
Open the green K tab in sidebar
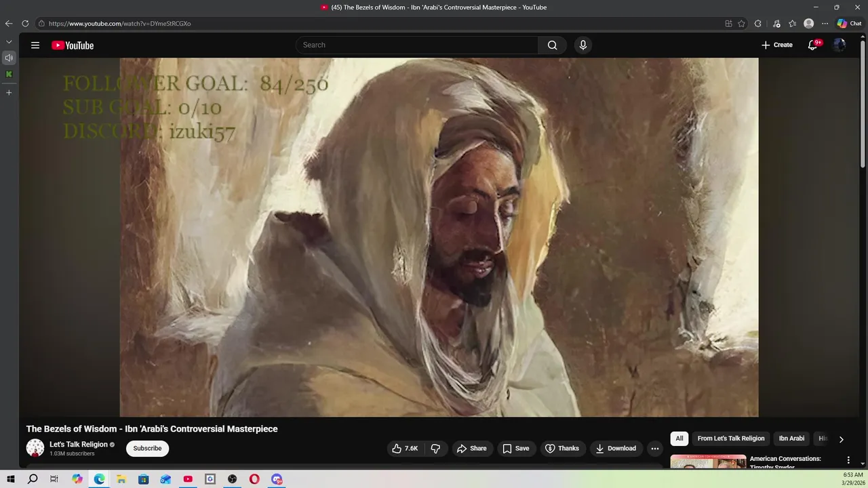[x=9, y=74]
